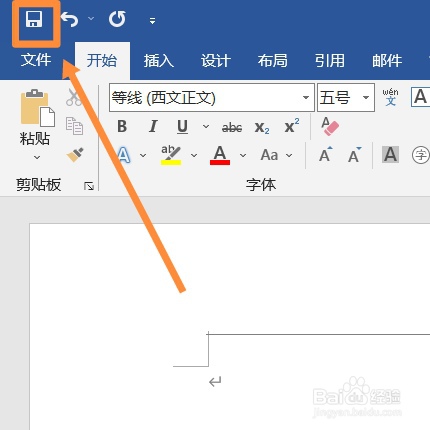Screen dimensions: 430x430
Task: Toggle Underline formatting
Action: pos(182,127)
